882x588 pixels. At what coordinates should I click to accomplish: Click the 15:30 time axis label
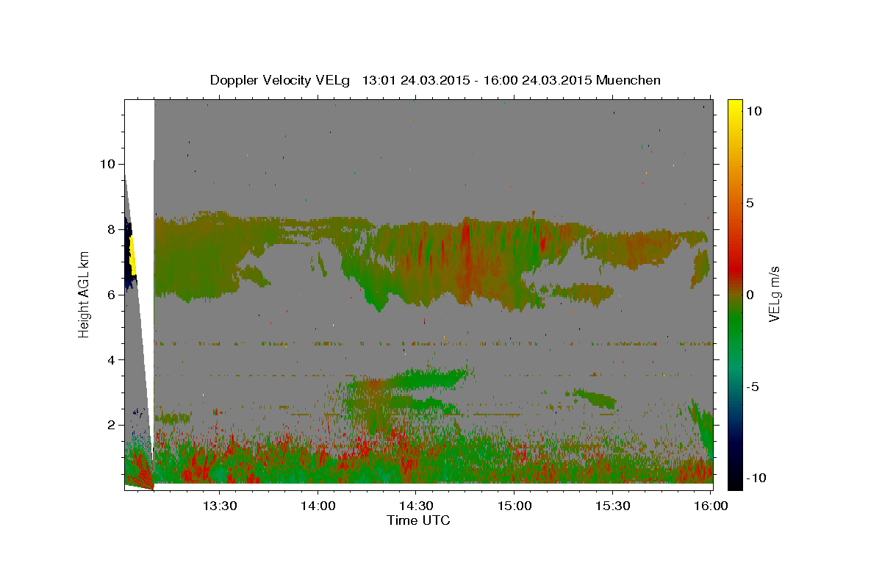[612, 506]
